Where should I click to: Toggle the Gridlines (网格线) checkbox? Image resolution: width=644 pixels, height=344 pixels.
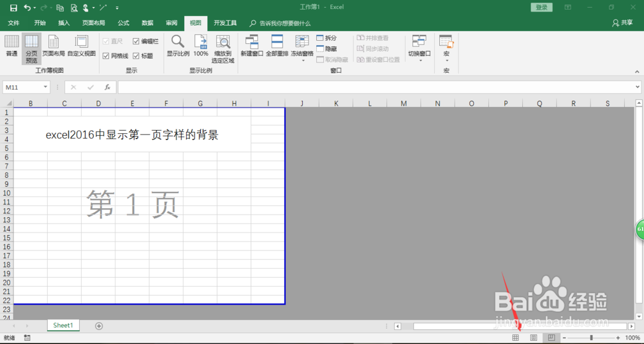[115, 56]
